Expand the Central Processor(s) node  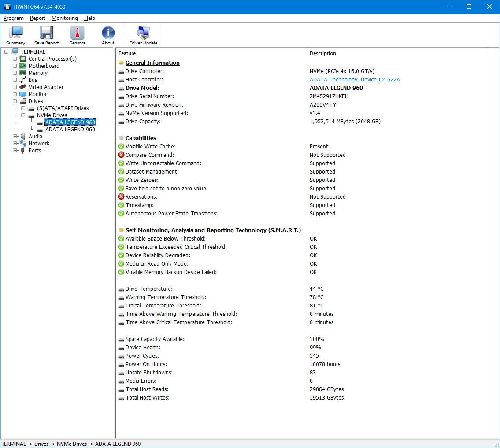click(x=15, y=59)
